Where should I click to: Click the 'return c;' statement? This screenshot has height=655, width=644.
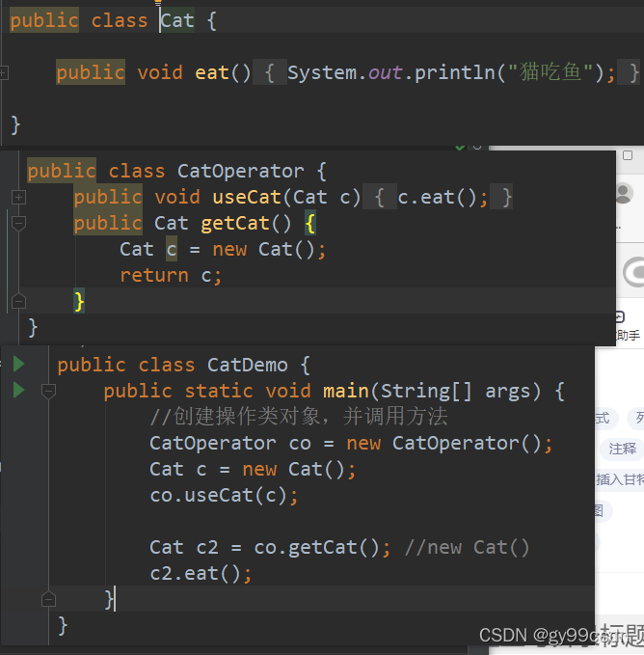[x=171, y=276]
